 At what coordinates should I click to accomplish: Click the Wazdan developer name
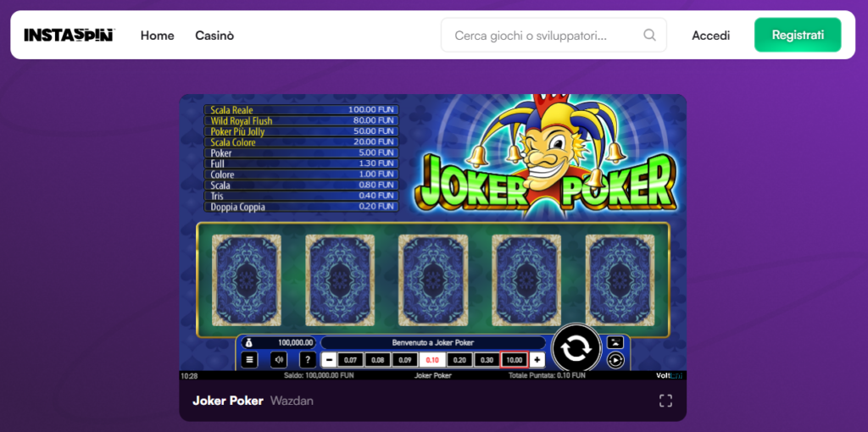292,401
